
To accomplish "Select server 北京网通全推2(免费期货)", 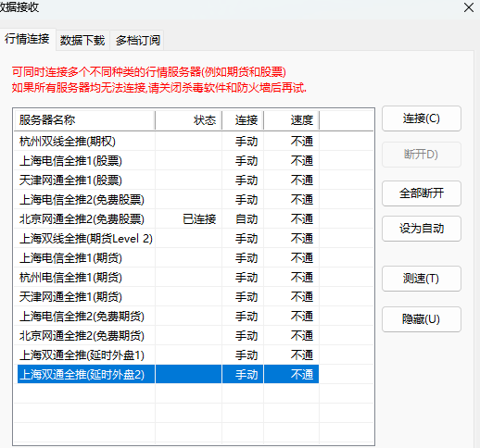I will [82, 336].
